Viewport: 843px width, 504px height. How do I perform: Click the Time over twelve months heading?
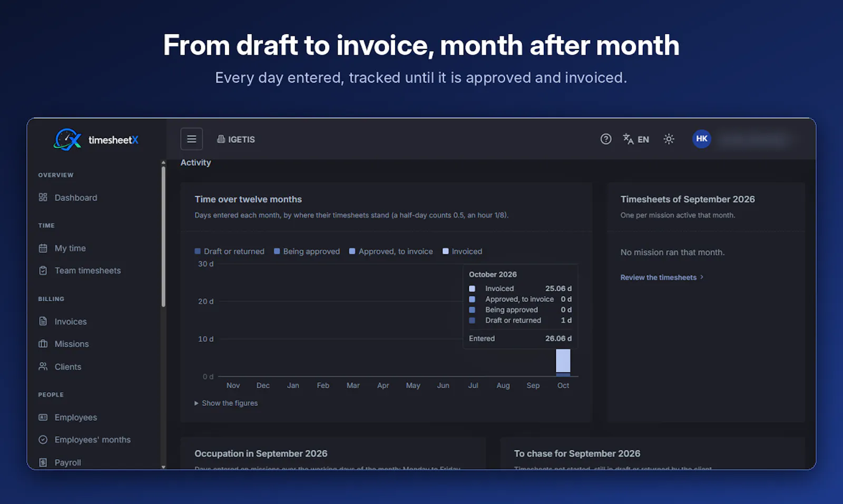pos(248,199)
